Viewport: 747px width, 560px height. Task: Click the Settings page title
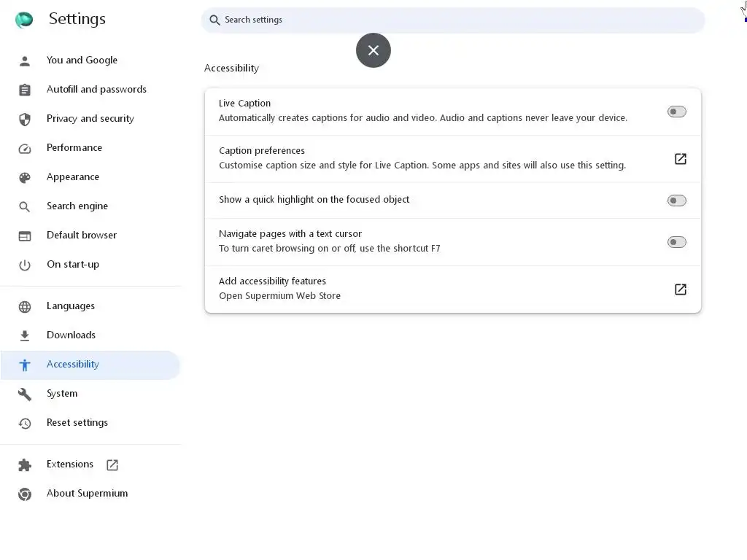point(77,19)
